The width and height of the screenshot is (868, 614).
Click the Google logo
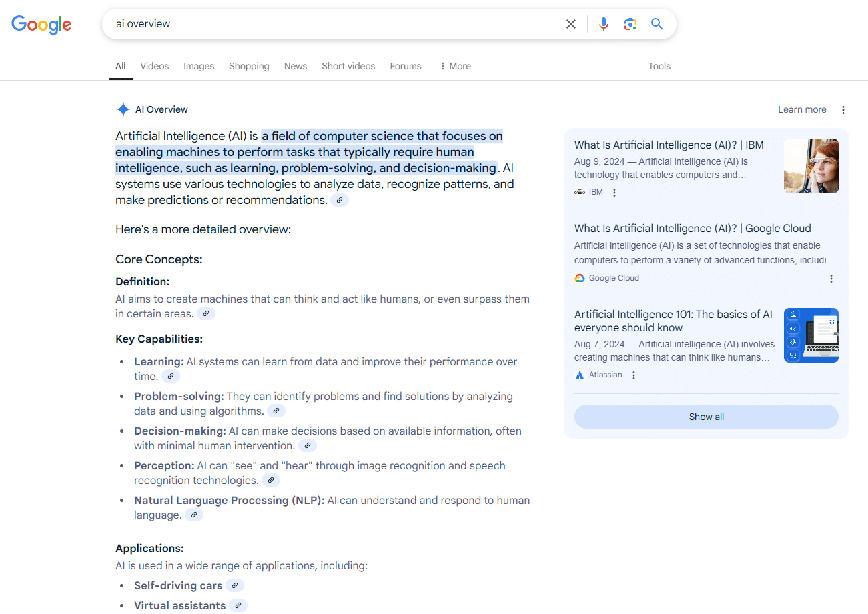41,25
